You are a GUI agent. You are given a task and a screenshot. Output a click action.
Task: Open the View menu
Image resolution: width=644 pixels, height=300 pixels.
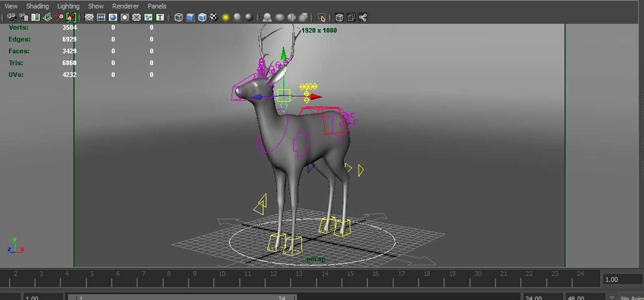point(11,6)
